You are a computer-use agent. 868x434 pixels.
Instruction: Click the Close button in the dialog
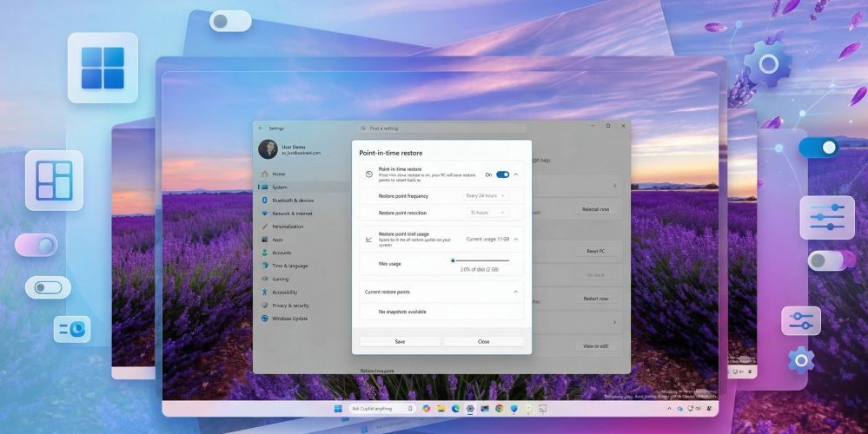point(483,342)
